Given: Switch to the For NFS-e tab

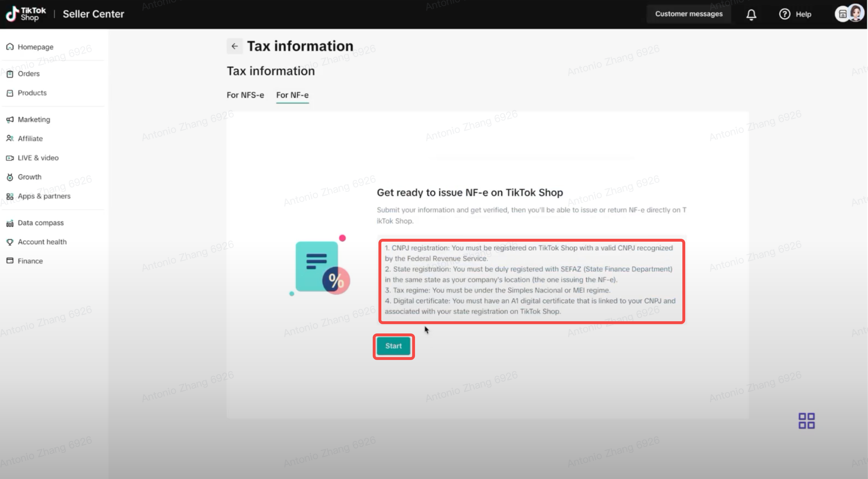Looking at the screenshot, I should pyautogui.click(x=245, y=95).
